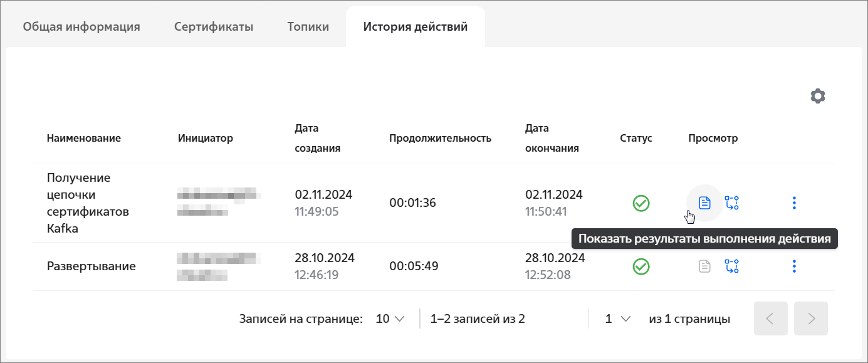This screenshot has height=363, width=868.
Task: Open the Топики tab
Action: pyautogui.click(x=308, y=27)
